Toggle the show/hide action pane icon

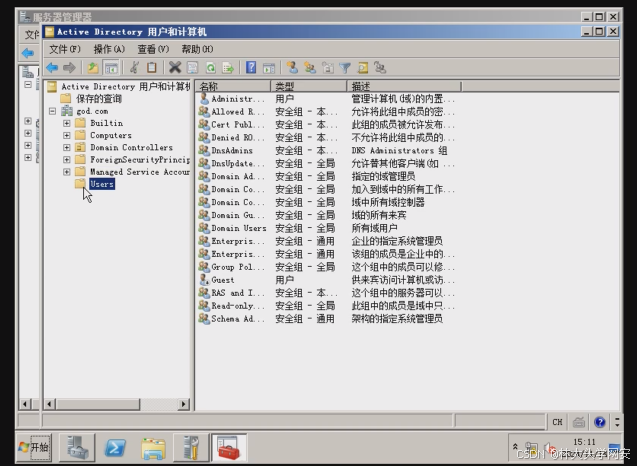click(269, 67)
